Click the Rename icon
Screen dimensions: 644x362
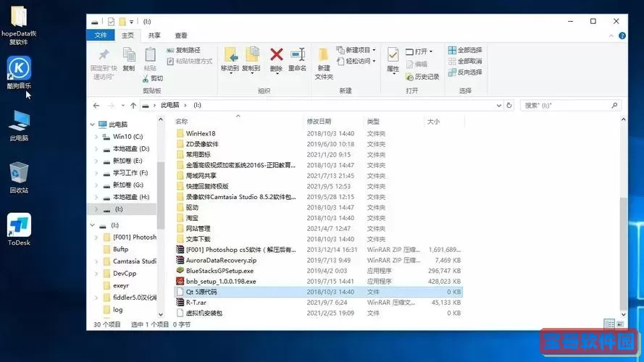point(297,54)
